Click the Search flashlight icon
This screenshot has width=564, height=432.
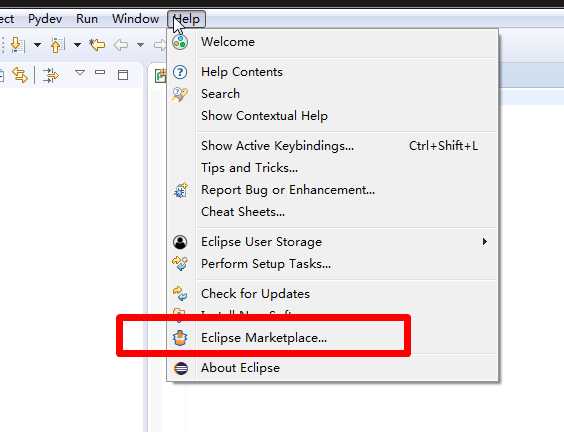(180, 95)
